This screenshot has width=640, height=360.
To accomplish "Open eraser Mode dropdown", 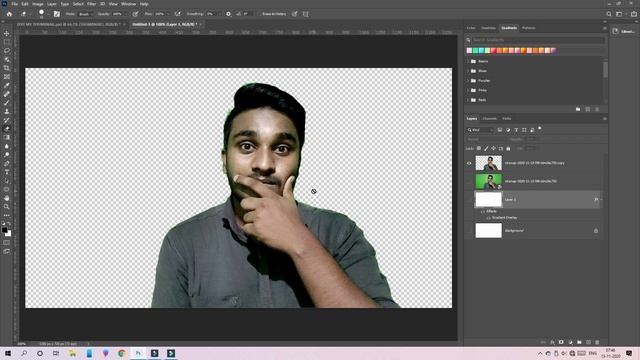I will [x=85, y=14].
